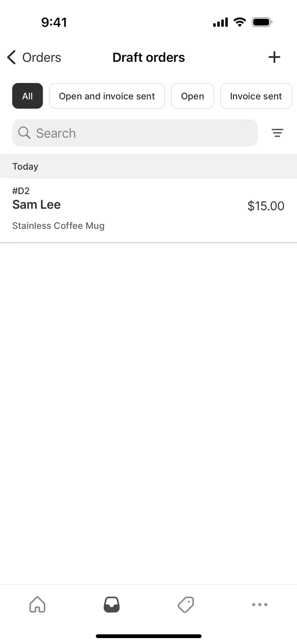Go to the Home tab icon
Screen dimensions: 297x644
point(37,605)
